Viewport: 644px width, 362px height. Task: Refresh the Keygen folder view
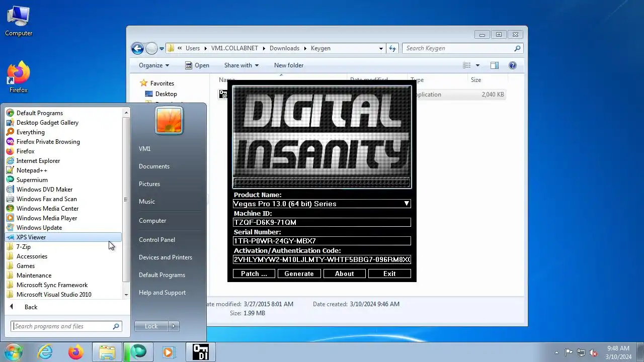393,48
